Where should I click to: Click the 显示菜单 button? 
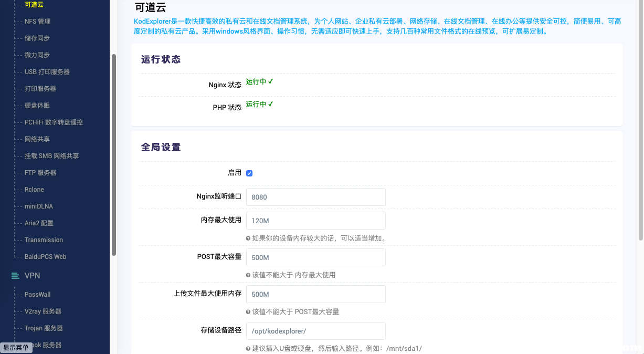(x=16, y=348)
